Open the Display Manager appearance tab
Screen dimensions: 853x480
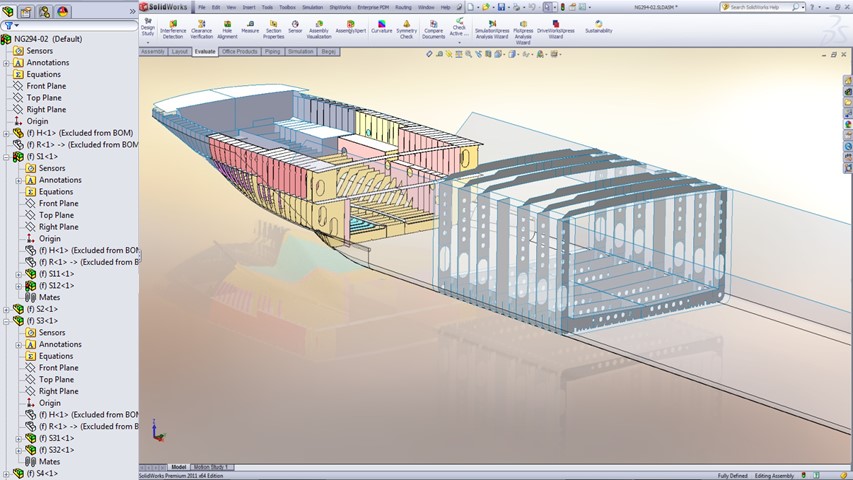64,12
